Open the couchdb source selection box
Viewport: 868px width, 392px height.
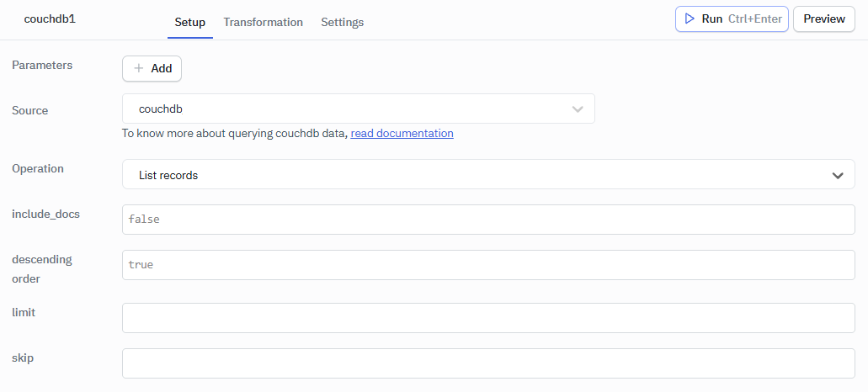[345, 109]
